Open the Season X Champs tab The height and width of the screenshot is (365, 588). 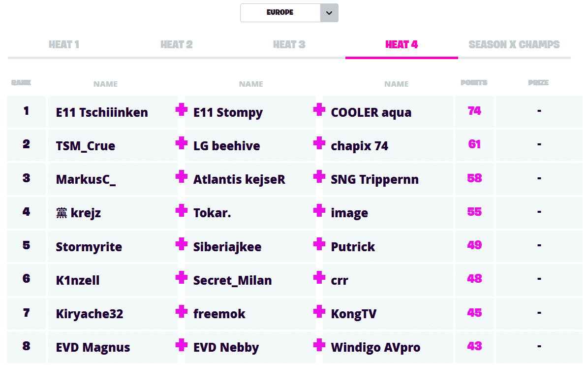(x=514, y=45)
